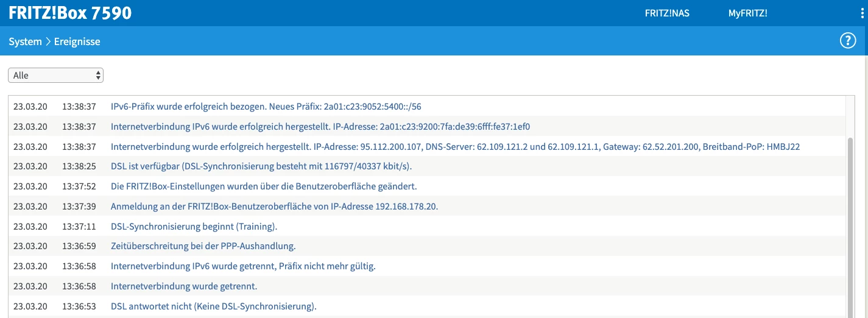The height and width of the screenshot is (318, 868).
Task: Open the MyFRITZ! link
Action: 747,13
